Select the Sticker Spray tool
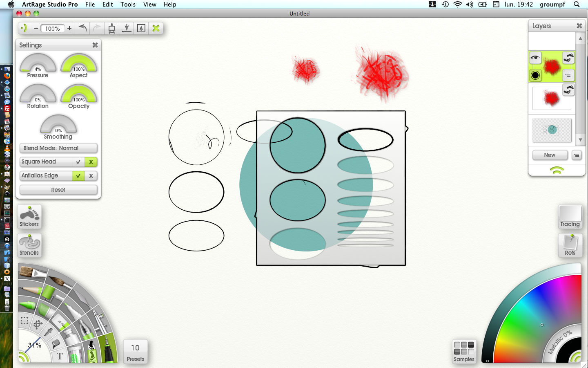This screenshot has width=588, height=368. tap(92, 352)
